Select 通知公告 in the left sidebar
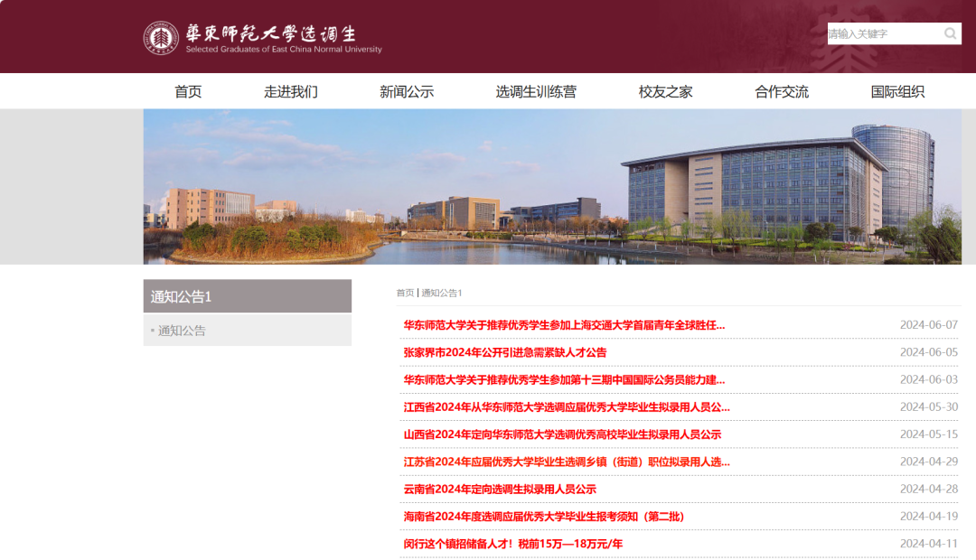Screen dimensions: 976x560 [182, 331]
